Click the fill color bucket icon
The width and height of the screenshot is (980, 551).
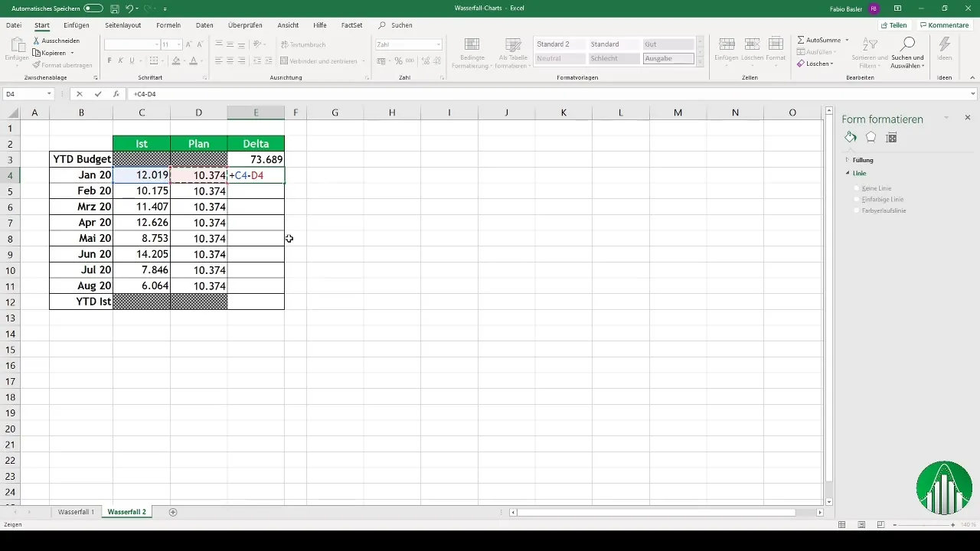[x=176, y=60]
